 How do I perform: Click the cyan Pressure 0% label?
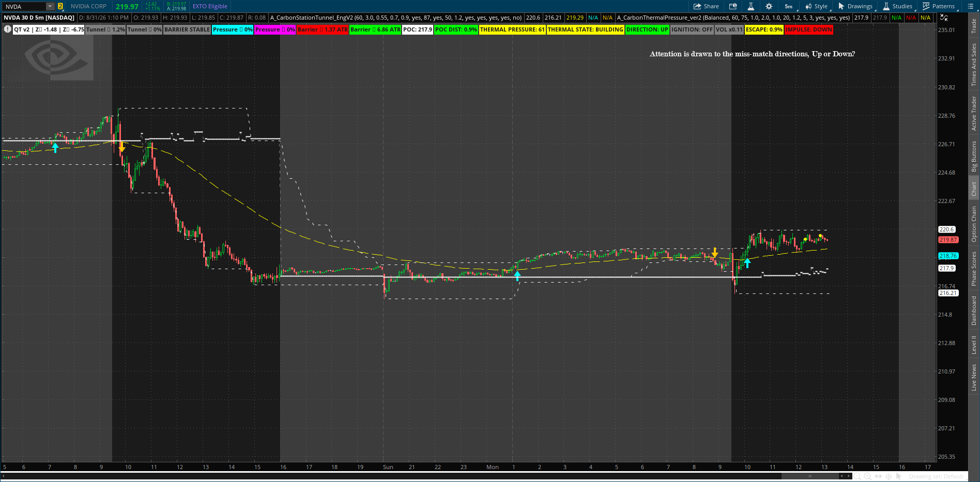233,29
